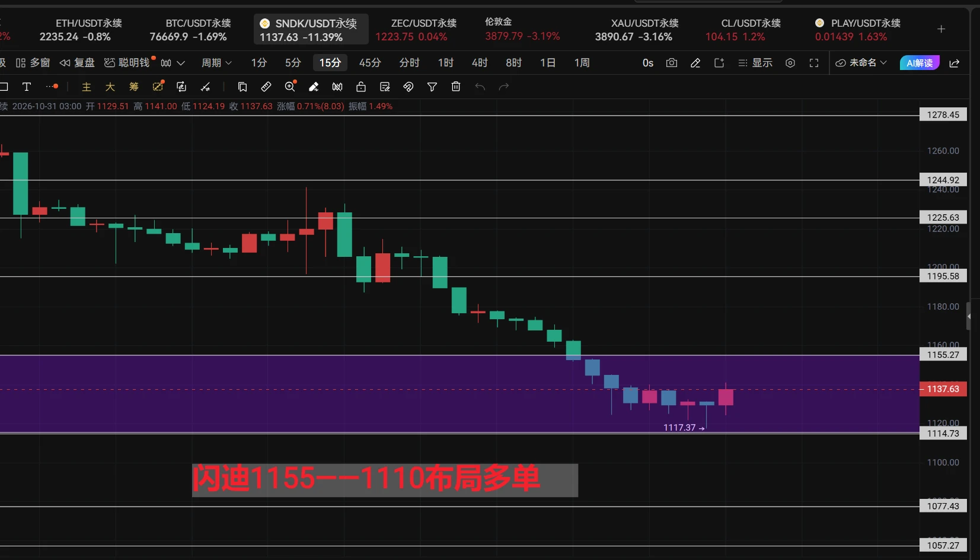The image size is (980, 560).
Task: Delete drawings with trash icon
Action: (456, 87)
